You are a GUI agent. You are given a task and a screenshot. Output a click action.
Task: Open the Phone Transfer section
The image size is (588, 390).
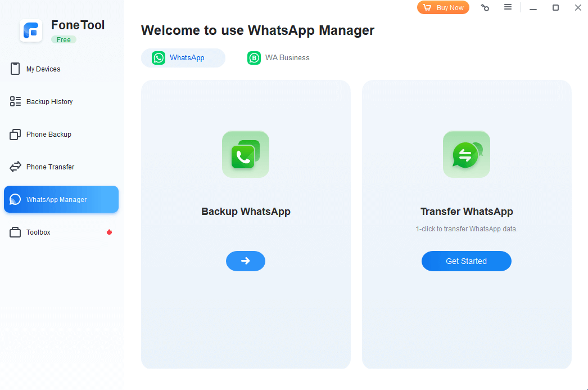[x=50, y=167]
